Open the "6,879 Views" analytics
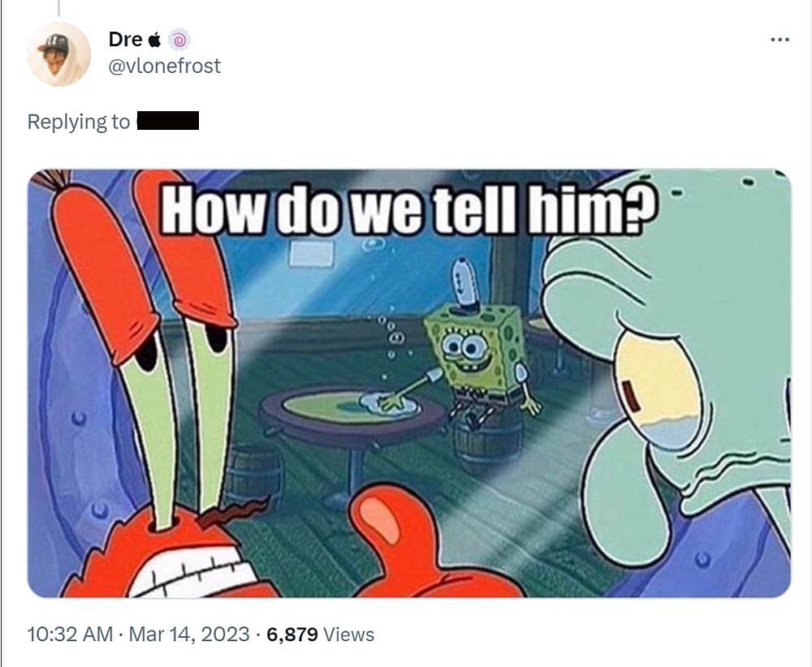The width and height of the screenshot is (812, 667). 321,635
